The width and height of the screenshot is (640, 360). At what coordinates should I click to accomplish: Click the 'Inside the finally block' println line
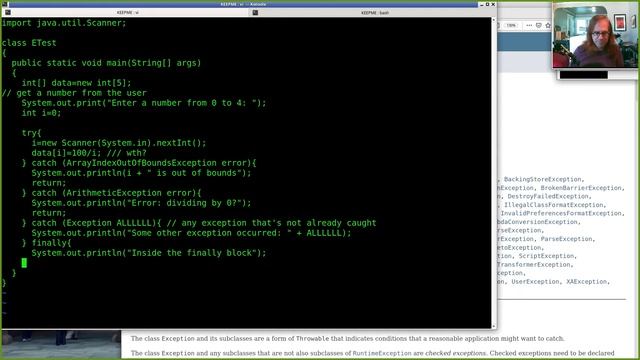click(x=149, y=253)
